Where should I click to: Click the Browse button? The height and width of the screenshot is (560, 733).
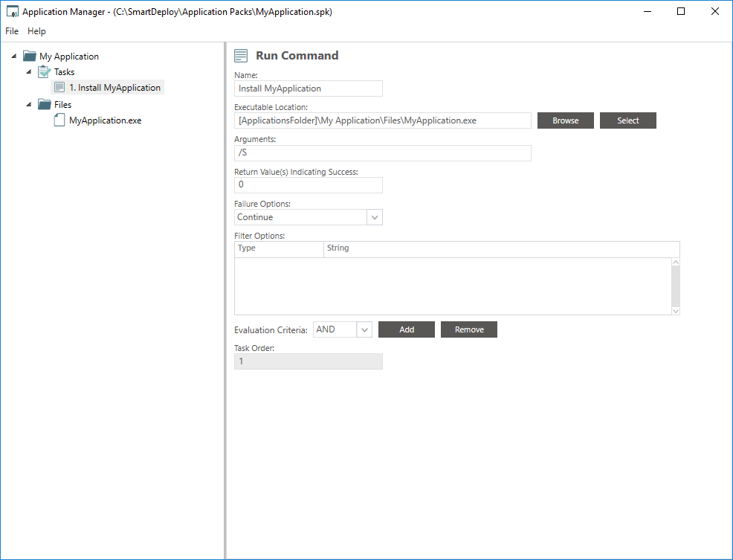pos(566,120)
